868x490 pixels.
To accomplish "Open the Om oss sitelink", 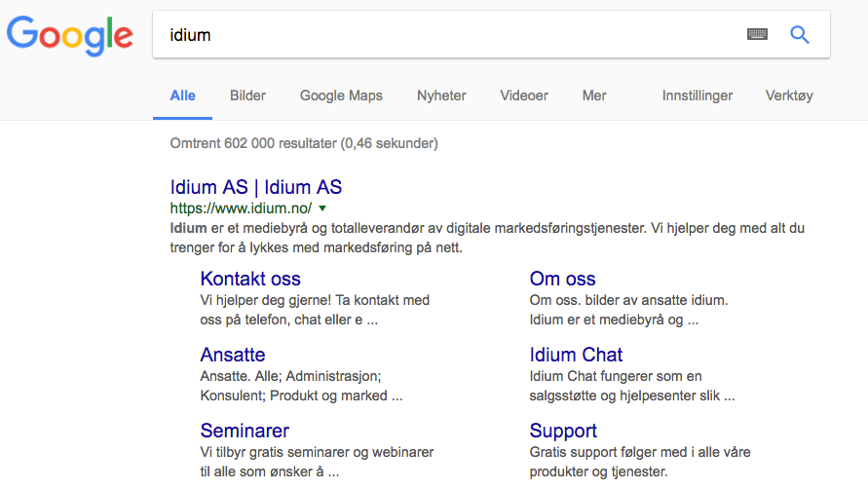I will tap(562, 279).
